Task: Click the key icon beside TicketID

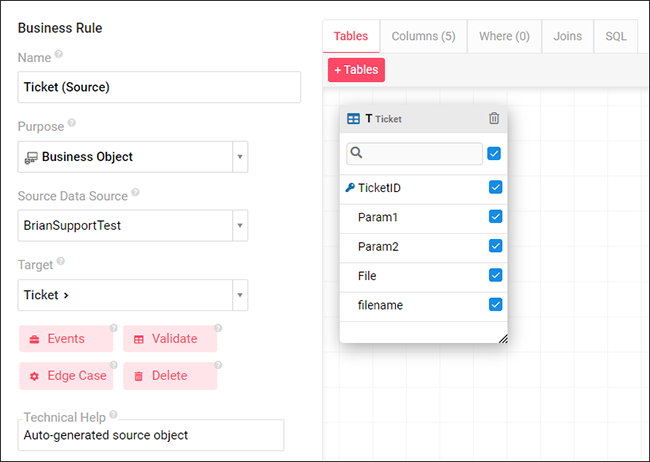Action: pos(350,187)
